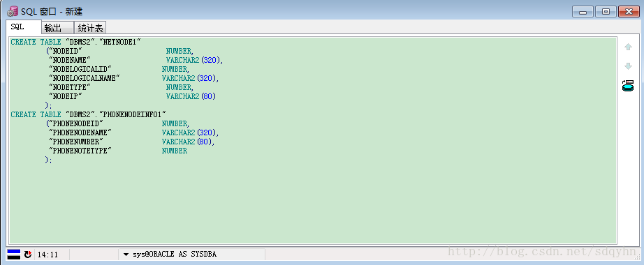This screenshot has height=265, width=644.
Task: Close the SQL window
Action: coord(629,11)
